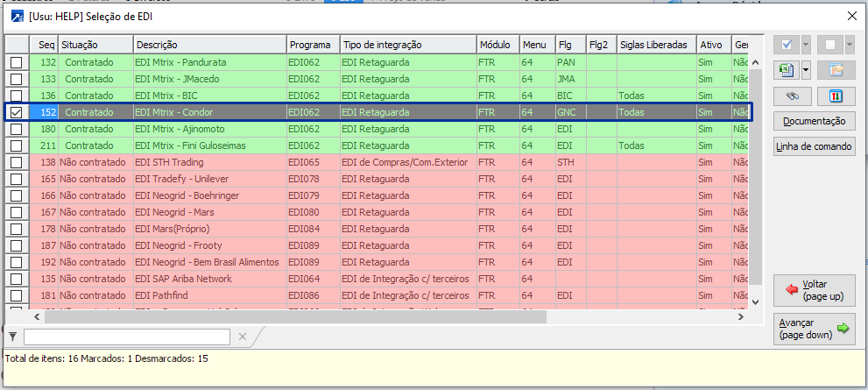Sort by the Situação column header
The image size is (868, 390).
coord(95,45)
